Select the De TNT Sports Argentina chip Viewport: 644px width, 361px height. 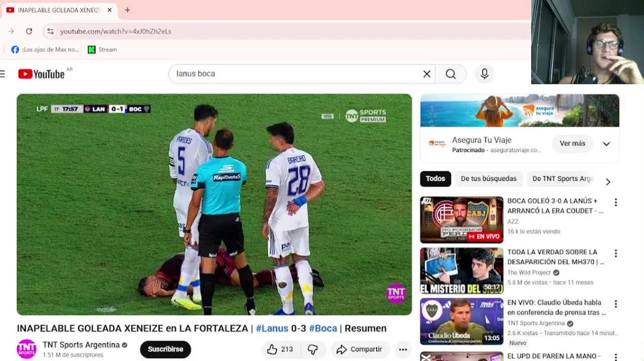pos(561,178)
